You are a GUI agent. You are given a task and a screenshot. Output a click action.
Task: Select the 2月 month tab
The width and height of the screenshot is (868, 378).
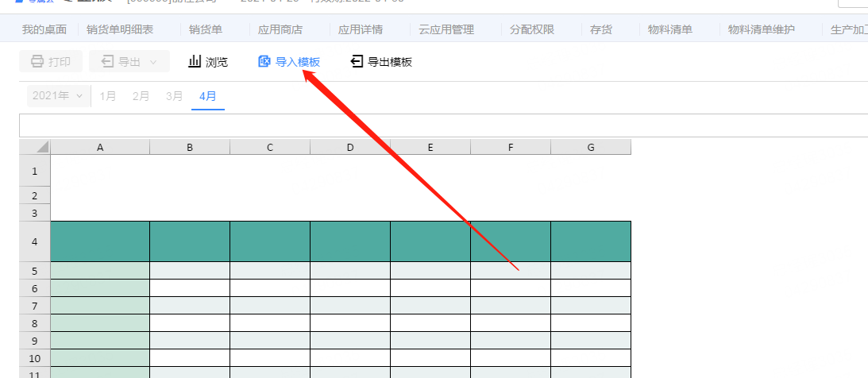tap(141, 96)
